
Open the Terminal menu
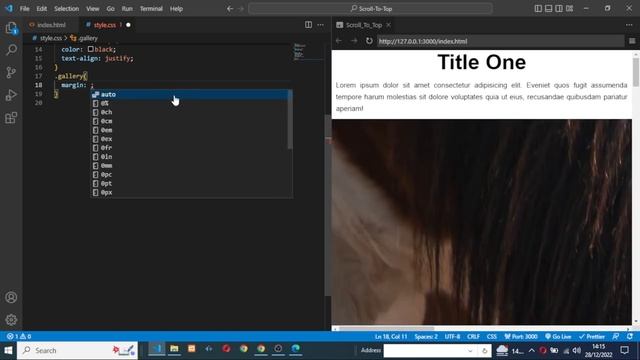tap(151, 9)
